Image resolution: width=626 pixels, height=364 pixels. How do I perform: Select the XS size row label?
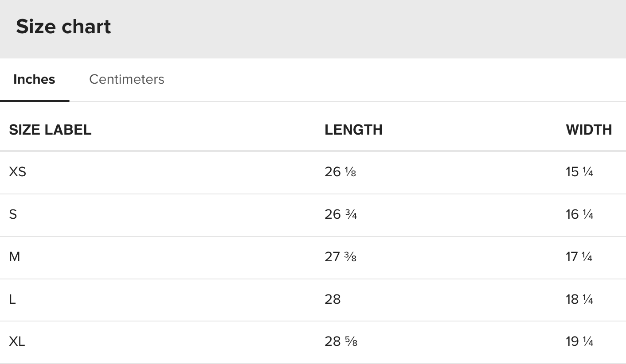pyautogui.click(x=18, y=172)
